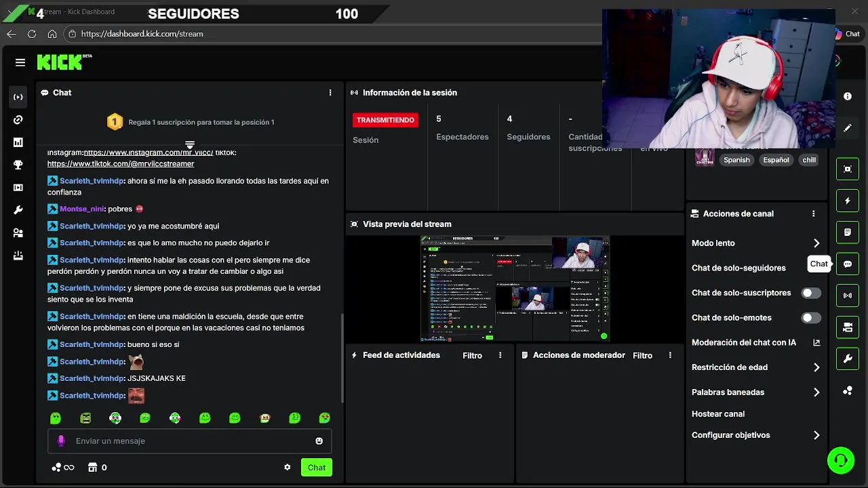
Task: Open the download icon in left sidebar
Action: click(x=18, y=256)
